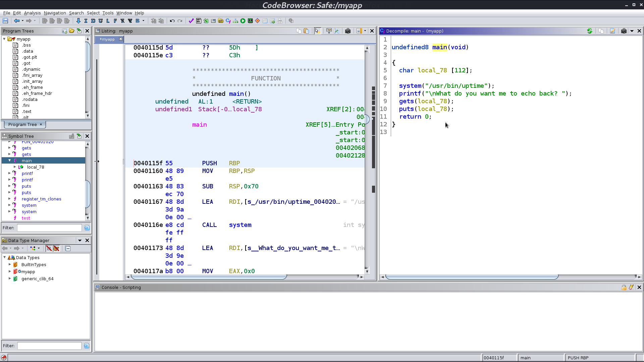The image size is (644, 362).
Task: Click the Symbol Tree filter input field
Action: coord(49,228)
